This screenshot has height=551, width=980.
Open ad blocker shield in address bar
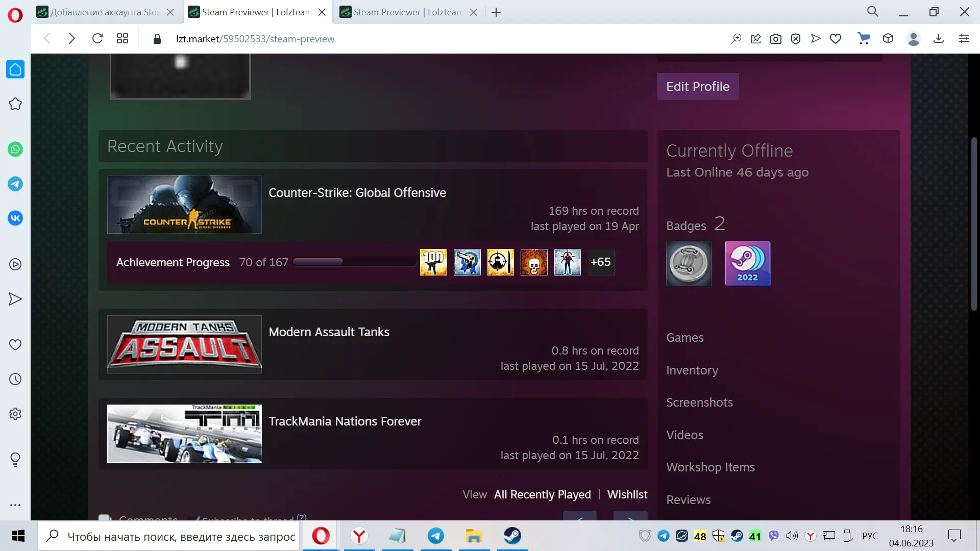coord(796,39)
